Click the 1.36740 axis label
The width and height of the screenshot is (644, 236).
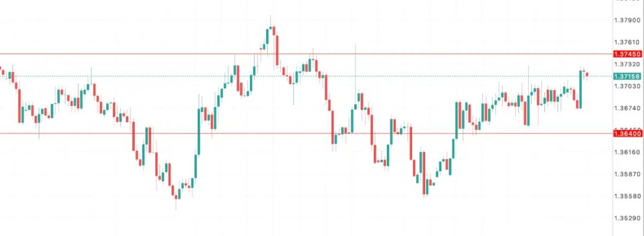[627, 108]
